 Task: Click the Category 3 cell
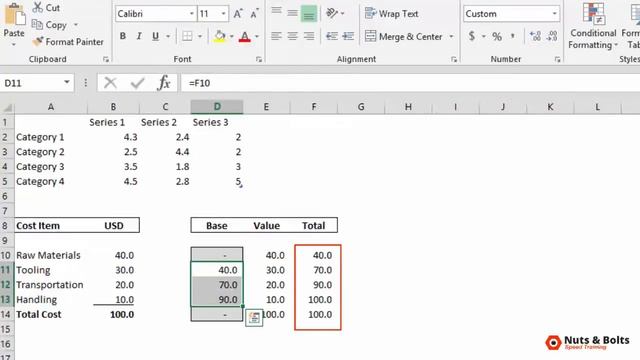51,167
